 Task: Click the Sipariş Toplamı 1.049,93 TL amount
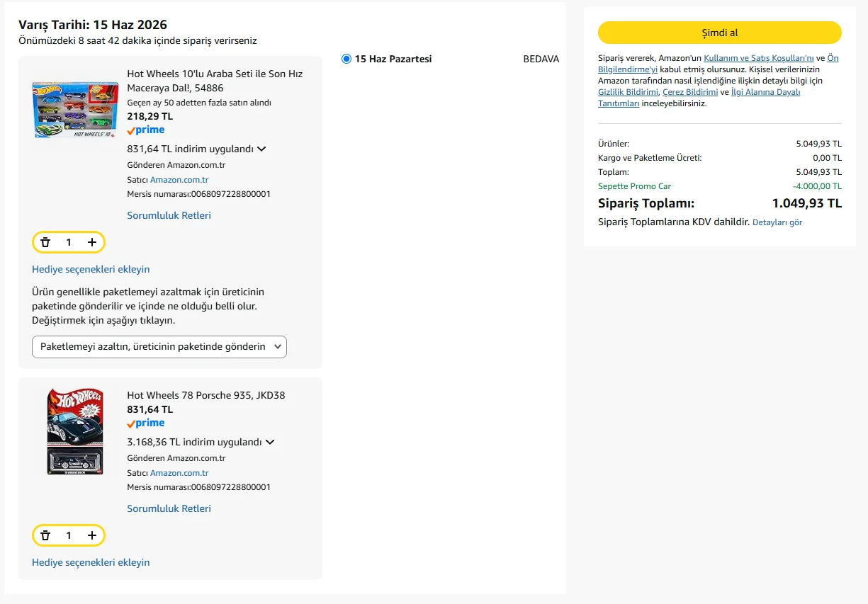(x=807, y=203)
